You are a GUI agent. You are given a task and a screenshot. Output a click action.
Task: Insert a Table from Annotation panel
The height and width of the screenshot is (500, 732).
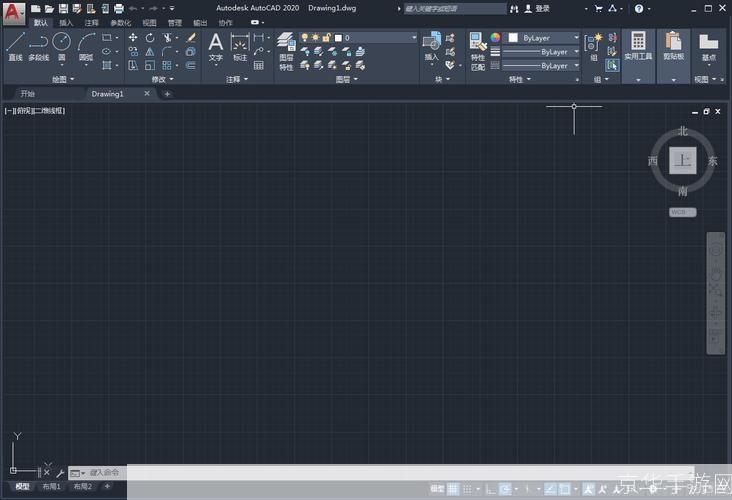259,65
